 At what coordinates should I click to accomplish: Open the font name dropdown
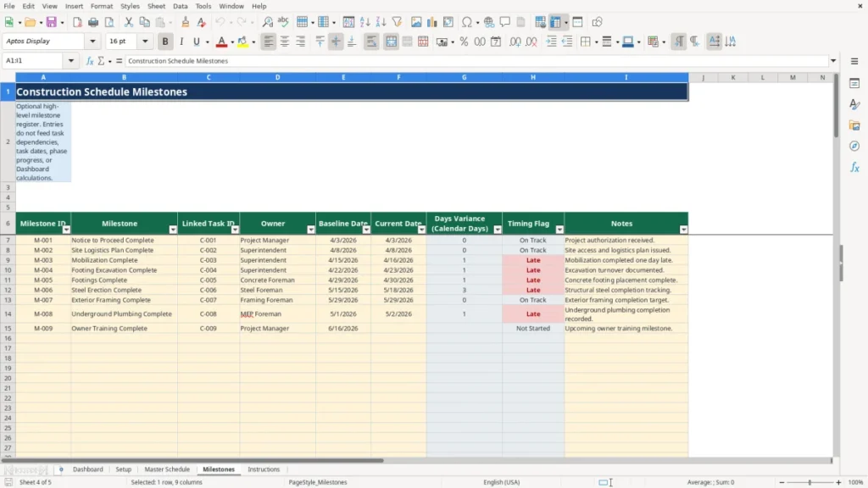coord(92,42)
